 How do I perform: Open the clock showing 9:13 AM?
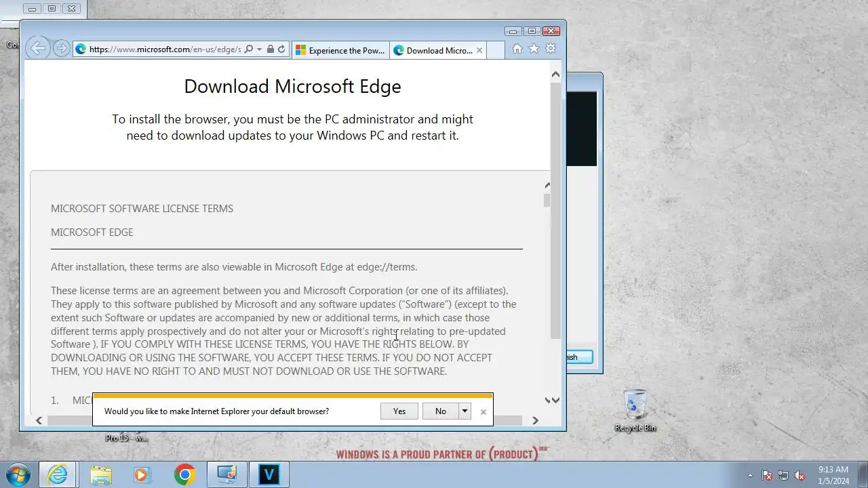click(x=833, y=474)
